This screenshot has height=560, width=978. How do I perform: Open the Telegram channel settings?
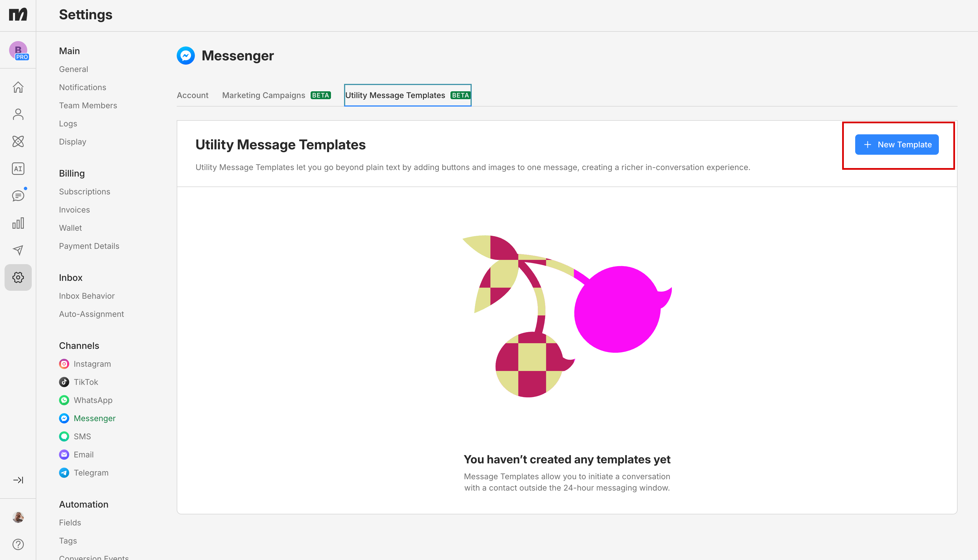coord(91,472)
